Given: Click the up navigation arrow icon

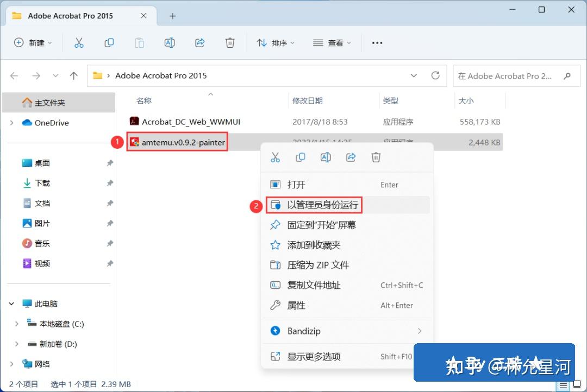Looking at the screenshot, I should tap(73, 75).
